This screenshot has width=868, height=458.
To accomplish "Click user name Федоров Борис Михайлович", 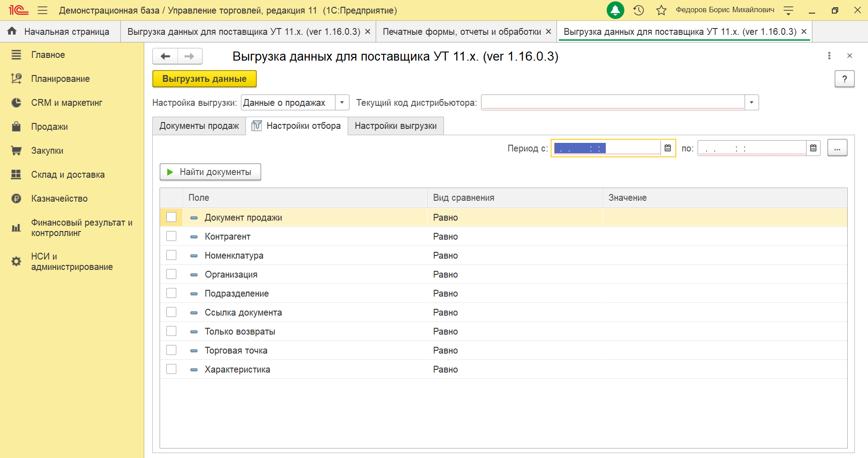I will [725, 10].
